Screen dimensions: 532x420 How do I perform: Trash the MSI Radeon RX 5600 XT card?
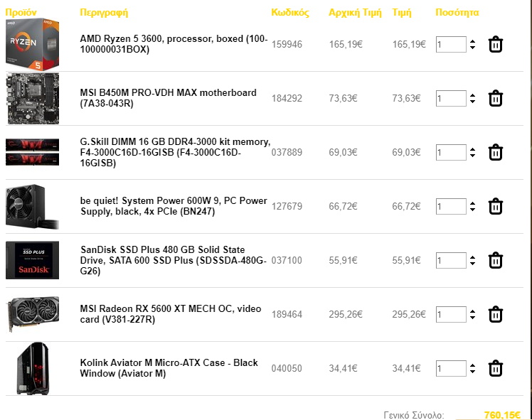click(x=495, y=314)
